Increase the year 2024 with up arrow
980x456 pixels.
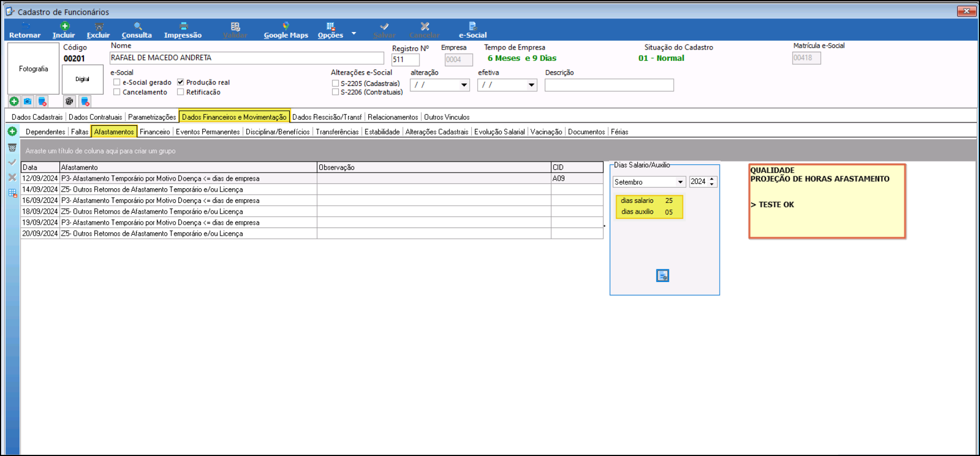(711, 179)
